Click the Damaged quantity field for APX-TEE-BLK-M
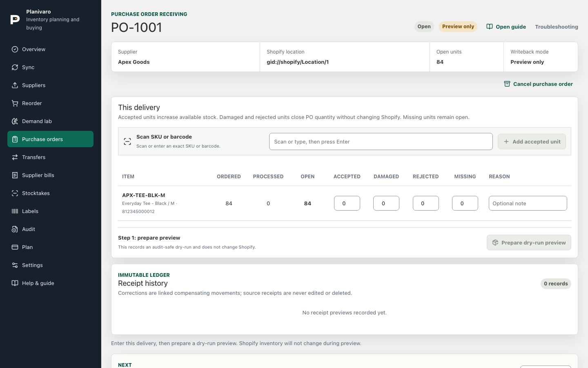588x368 pixels. tap(386, 203)
